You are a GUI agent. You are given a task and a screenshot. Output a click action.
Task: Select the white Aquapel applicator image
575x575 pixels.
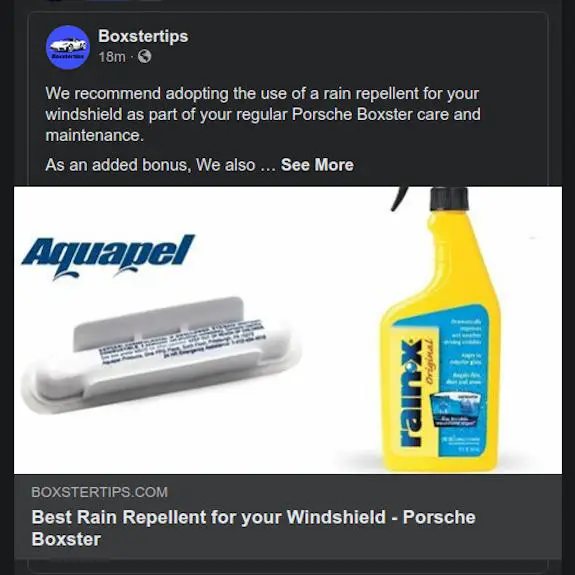click(160, 354)
